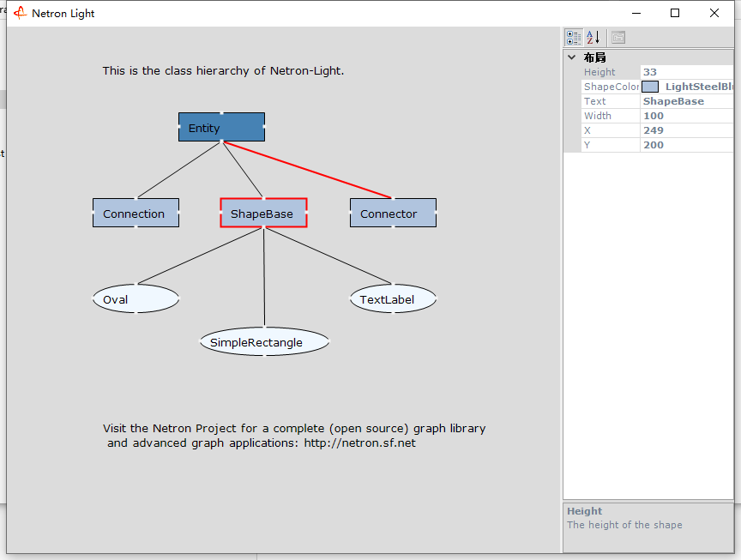Switch property grid to Categorized view
Screen dimensions: 741x560
click(574, 38)
